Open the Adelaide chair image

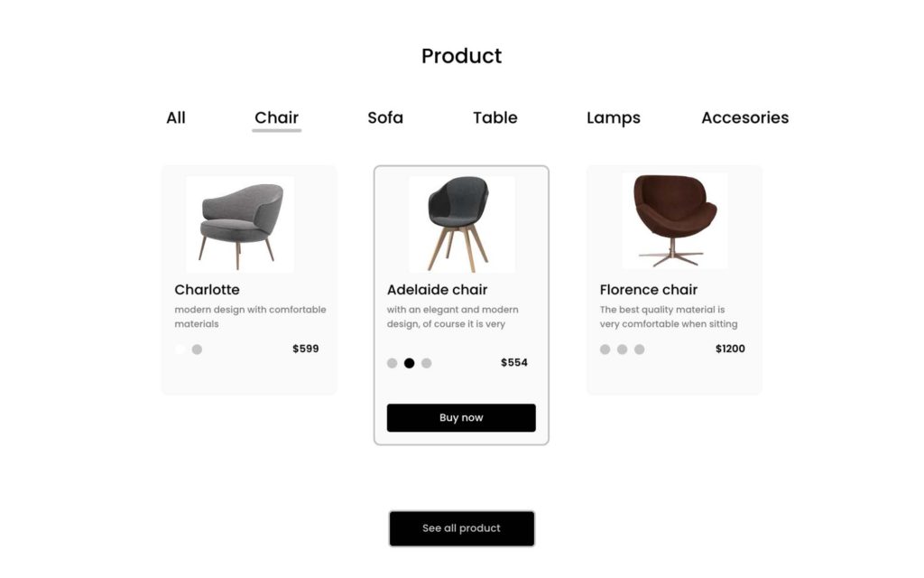tap(461, 224)
